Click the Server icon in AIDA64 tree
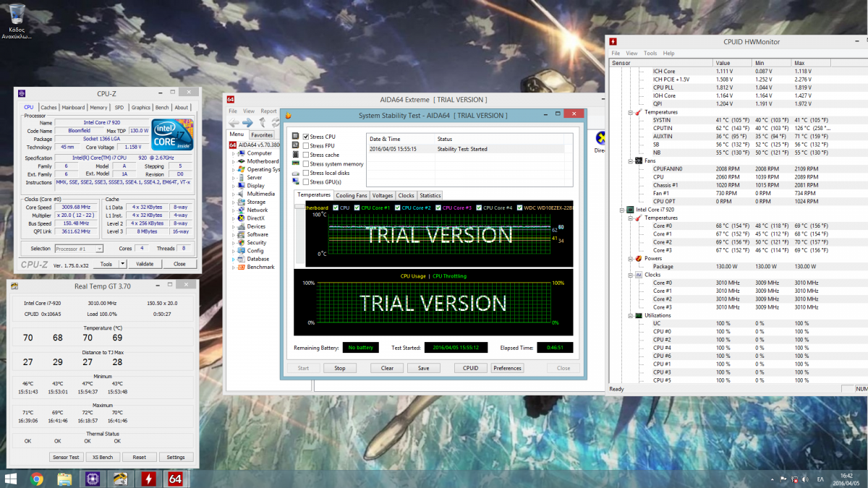Viewport: 868px width, 488px height. 241,177
